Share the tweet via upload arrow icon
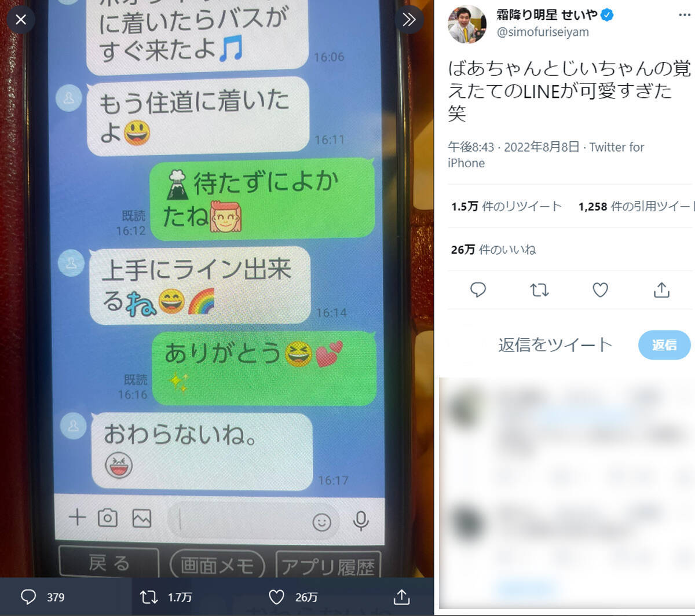 click(661, 289)
